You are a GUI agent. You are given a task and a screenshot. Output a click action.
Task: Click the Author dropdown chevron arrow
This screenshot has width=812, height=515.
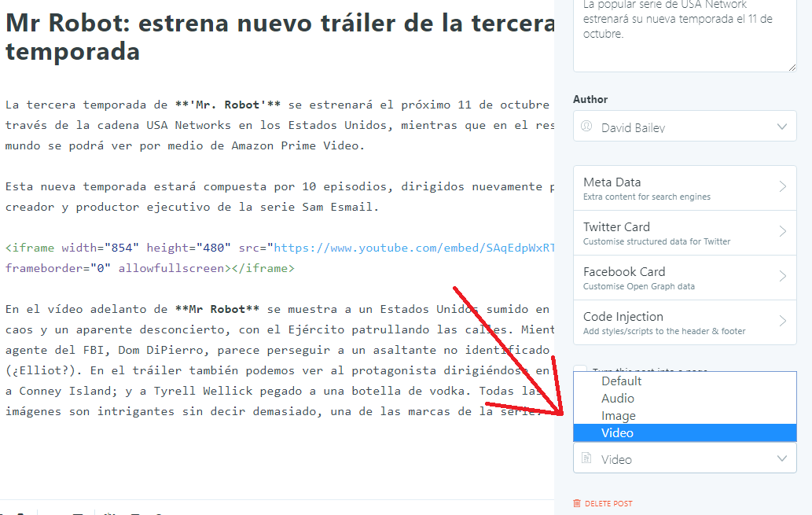coord(782,127)
